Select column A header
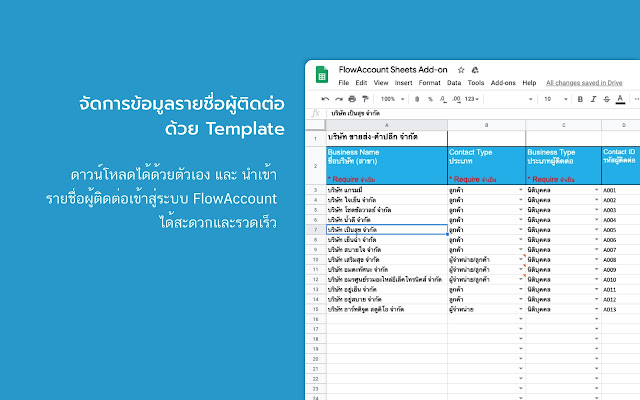This screenshot has height=400, width=640. 387,125
